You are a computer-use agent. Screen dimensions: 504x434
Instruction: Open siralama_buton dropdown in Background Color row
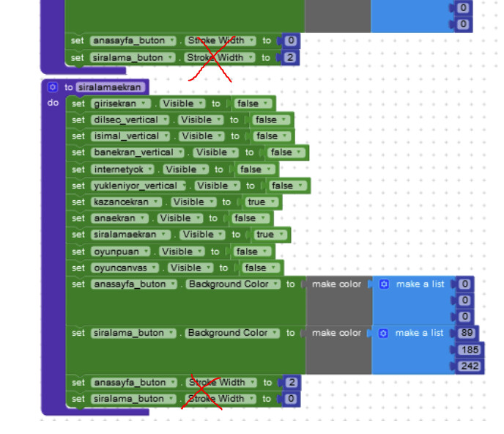tap(133, 333)
